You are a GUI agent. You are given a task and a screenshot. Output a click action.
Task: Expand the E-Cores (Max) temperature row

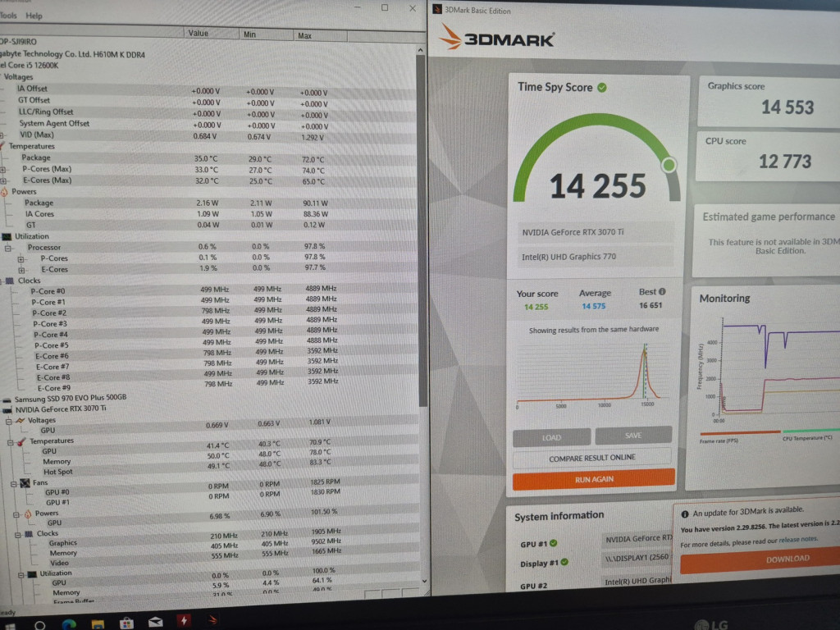(4, 180)
